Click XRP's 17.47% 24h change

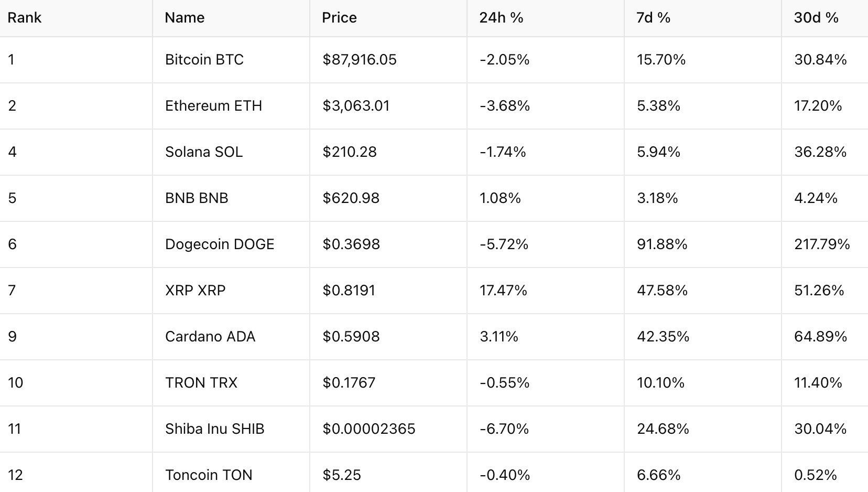503,291
